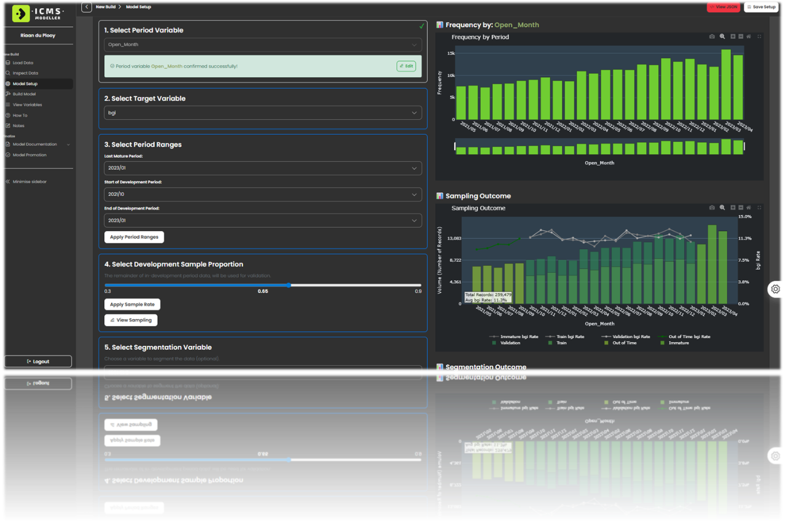This screenshot has width=785, height=532.
Task: Open Inspect Data from the sidebar
Action: click(x=25, y=73)
